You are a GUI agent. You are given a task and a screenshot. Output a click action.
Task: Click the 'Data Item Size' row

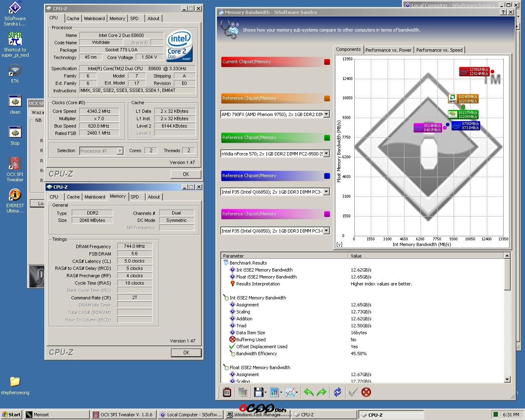click(x=362, y=333)
